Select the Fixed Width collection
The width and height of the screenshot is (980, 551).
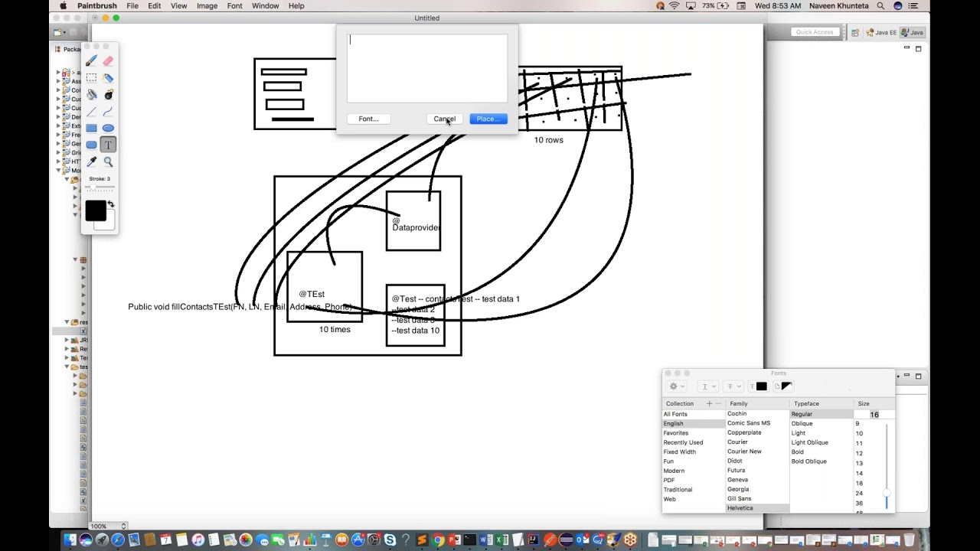(694, 452)
